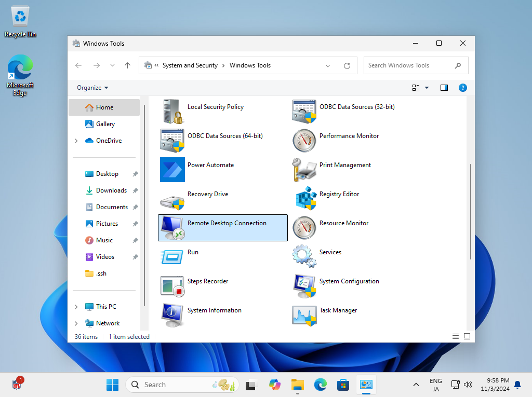Open Local Security Policy icon
This screenshot has width=532, height=397.
click(172, 111)
